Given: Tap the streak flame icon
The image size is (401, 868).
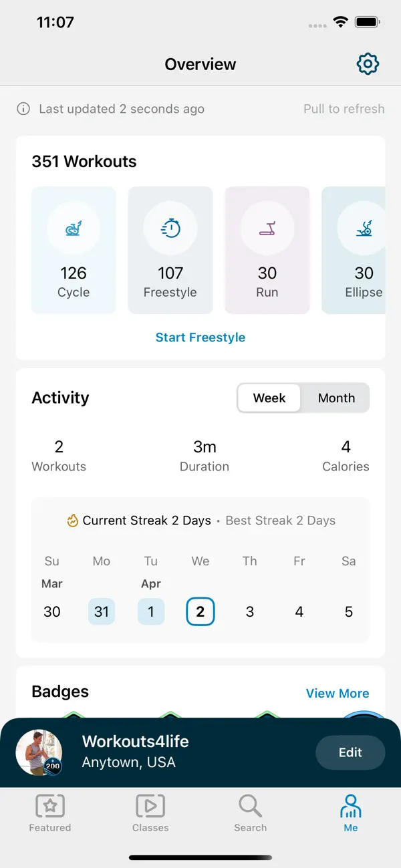Looking at the screenshot, I should point(74,520).
